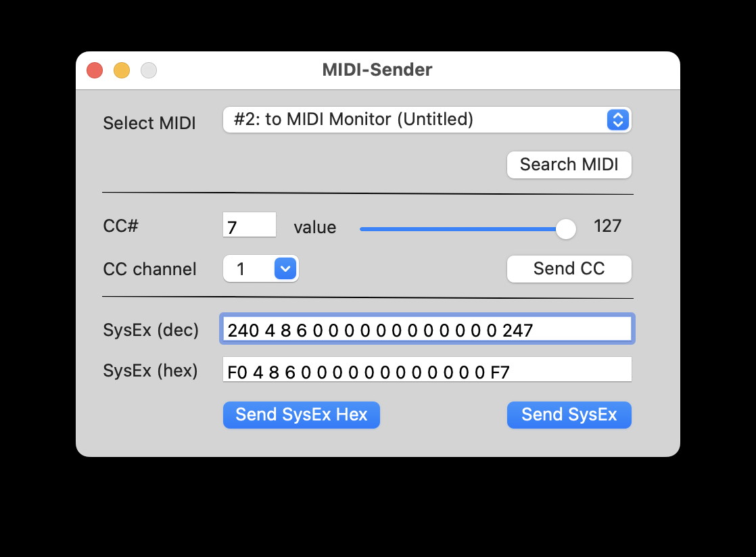
Task: Open the Select MIDI output dropdown
Action: coord(427,120)
